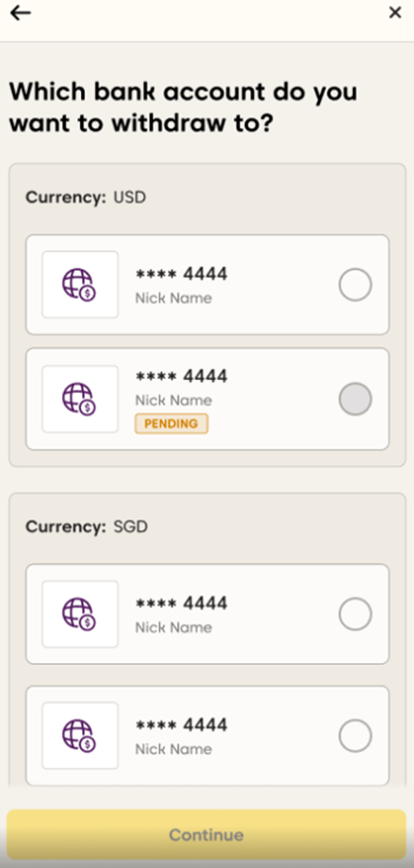Choose the second SGD account radio button

(x=355, y=735)
